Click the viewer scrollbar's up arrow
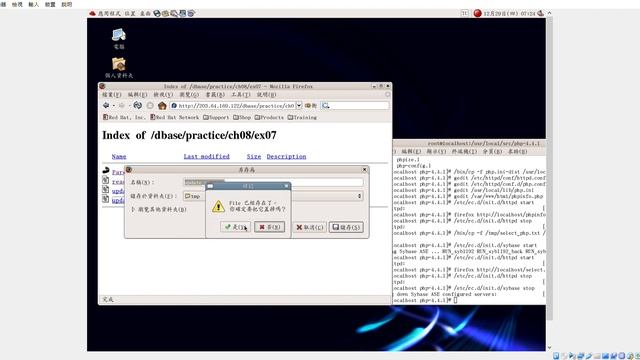 [x=549, y=13]
